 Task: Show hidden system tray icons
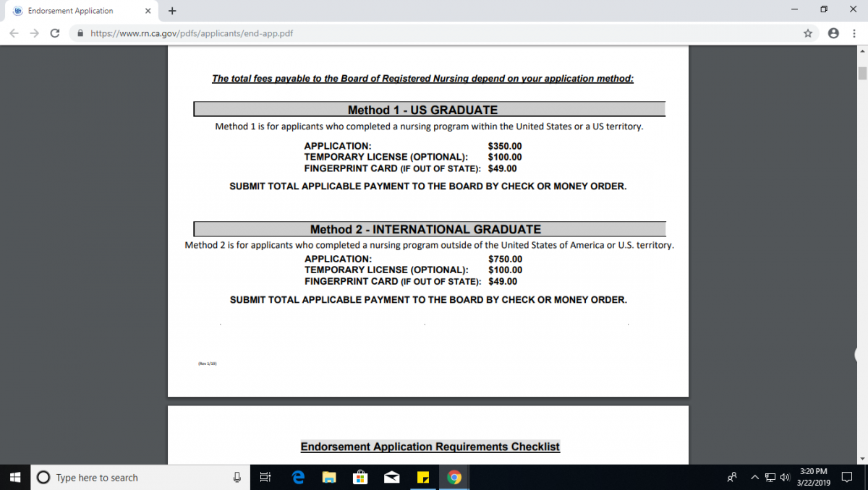point(754,477)
